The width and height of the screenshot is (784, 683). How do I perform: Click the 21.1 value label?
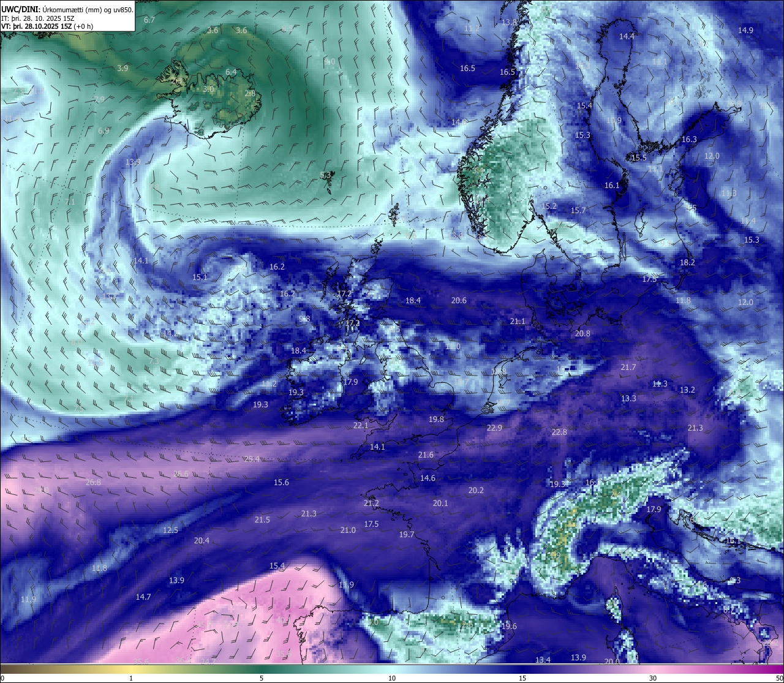pos(518,322)
